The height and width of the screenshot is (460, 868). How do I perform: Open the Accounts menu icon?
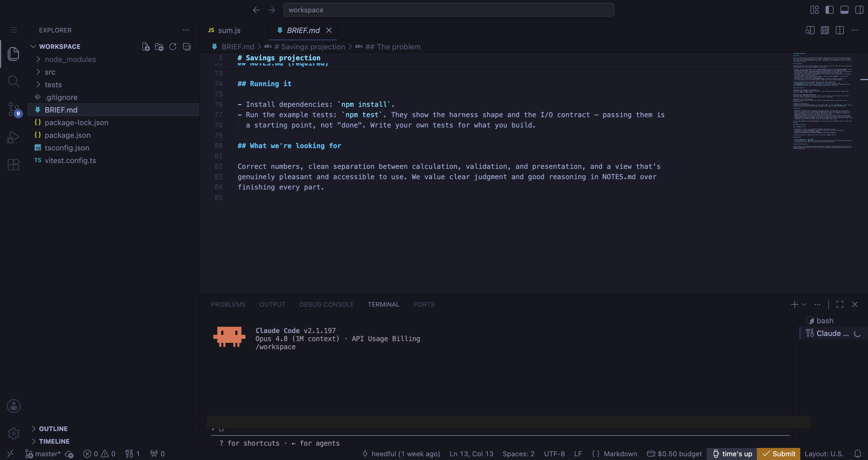(x=13, y=406)
